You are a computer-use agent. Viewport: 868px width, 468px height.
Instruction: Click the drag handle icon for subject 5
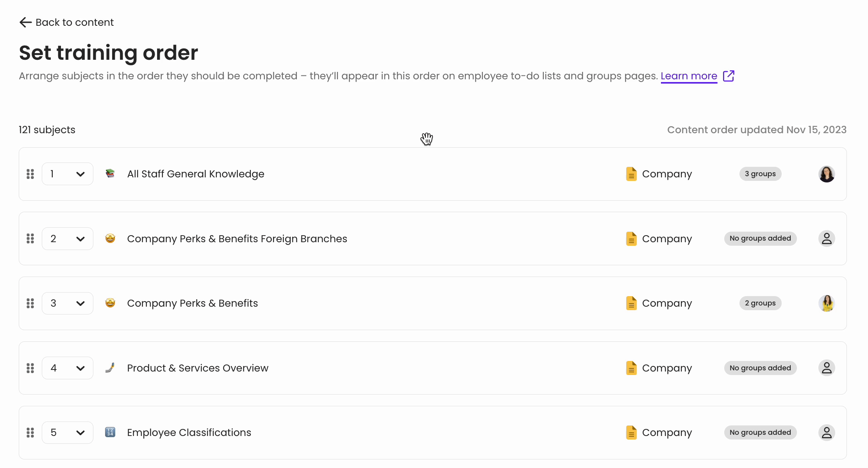[30, 433]
